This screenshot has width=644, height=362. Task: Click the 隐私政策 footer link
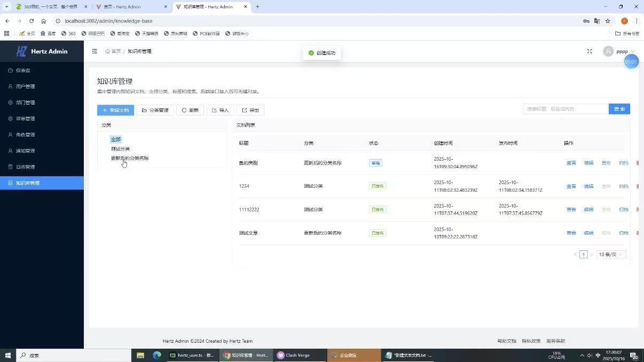coord(531,341)
